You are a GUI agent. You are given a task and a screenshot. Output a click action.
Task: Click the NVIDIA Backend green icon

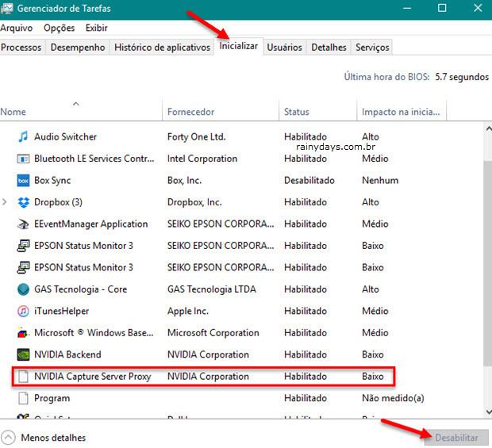click(23, 355)
